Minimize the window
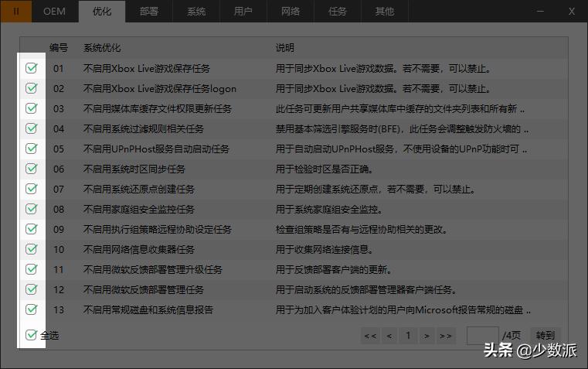 point(540,12)
